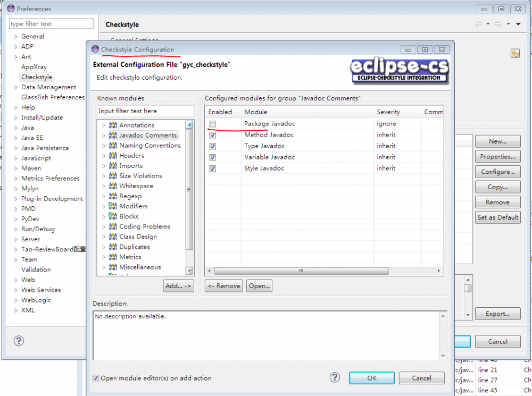Click the Metrics module group icon
Viewport: 532px width, 396px height.
[x=113, y=257]
